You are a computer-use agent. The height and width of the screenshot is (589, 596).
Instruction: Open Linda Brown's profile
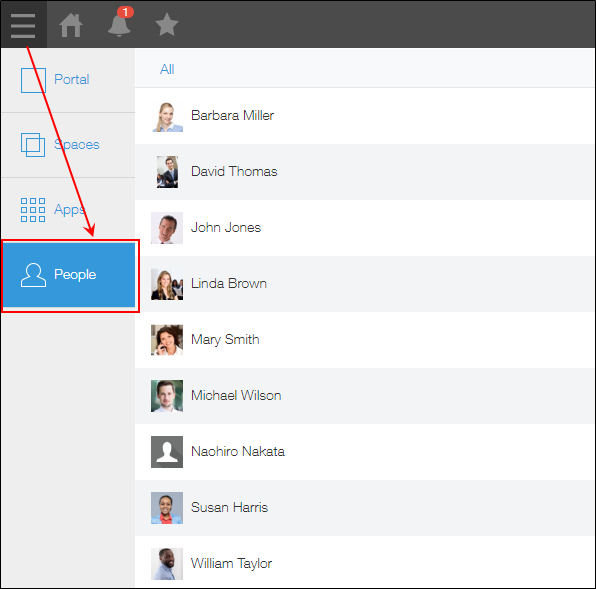coord(365,284)
